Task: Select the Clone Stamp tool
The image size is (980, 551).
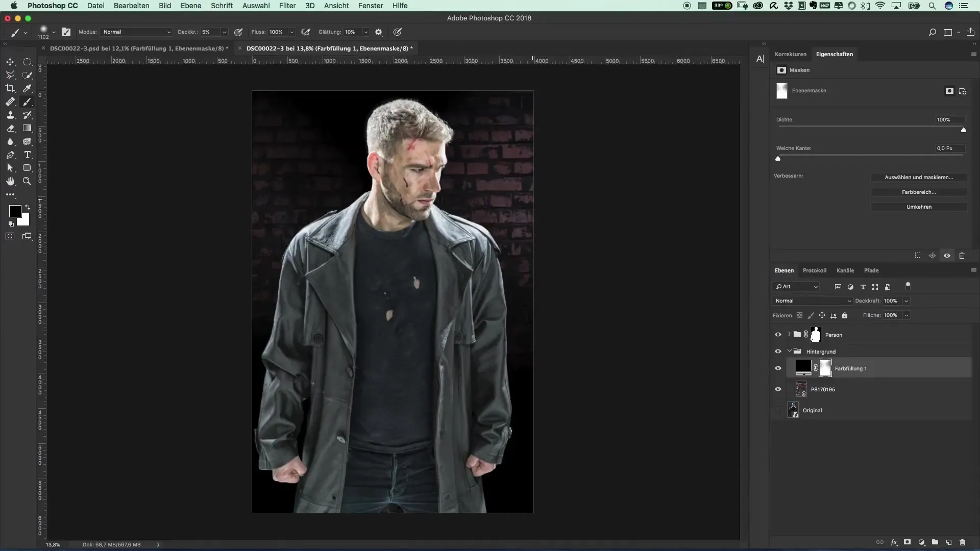Action: (10, 115)
